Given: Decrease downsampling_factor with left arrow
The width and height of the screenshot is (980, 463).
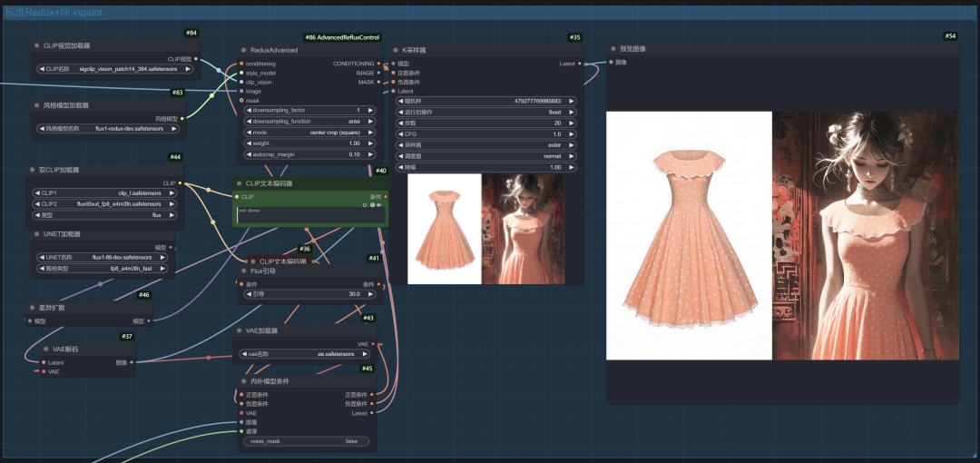Looking at the screenshot, I should [249, 110].
